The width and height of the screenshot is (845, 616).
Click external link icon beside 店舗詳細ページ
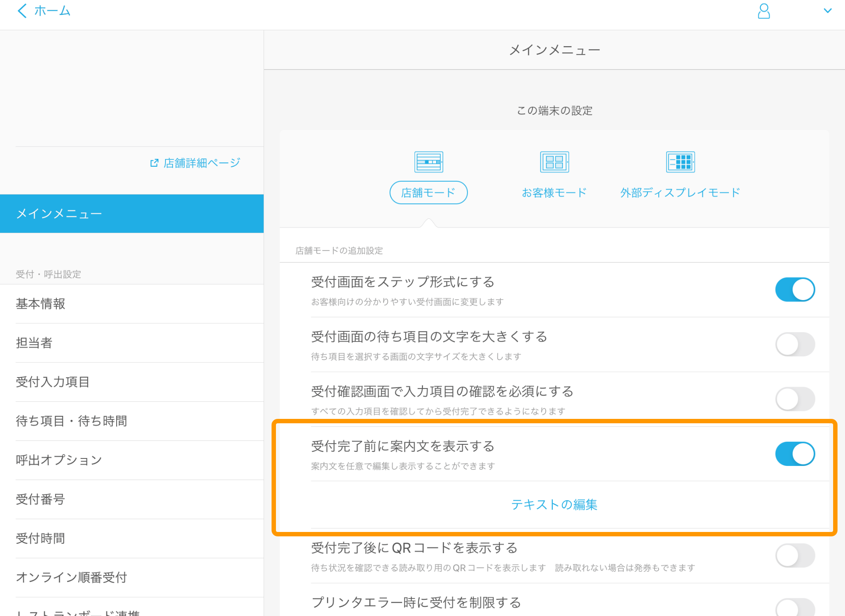[154, 163]
